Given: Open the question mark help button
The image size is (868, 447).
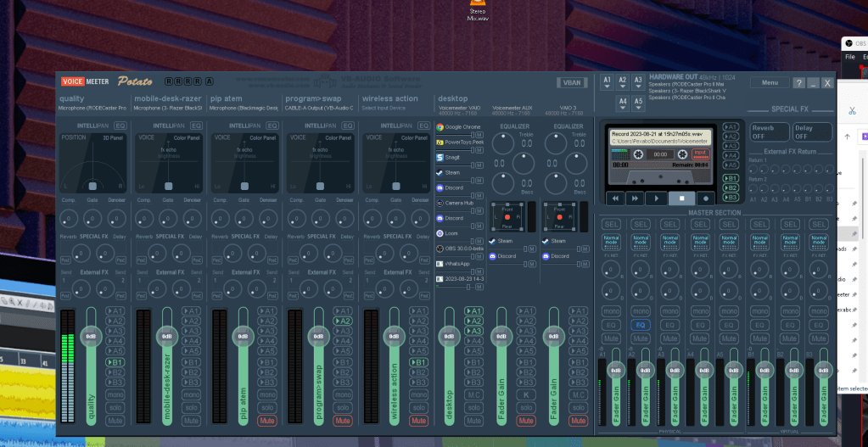Looking at the screenshot, I should (798, 83).
